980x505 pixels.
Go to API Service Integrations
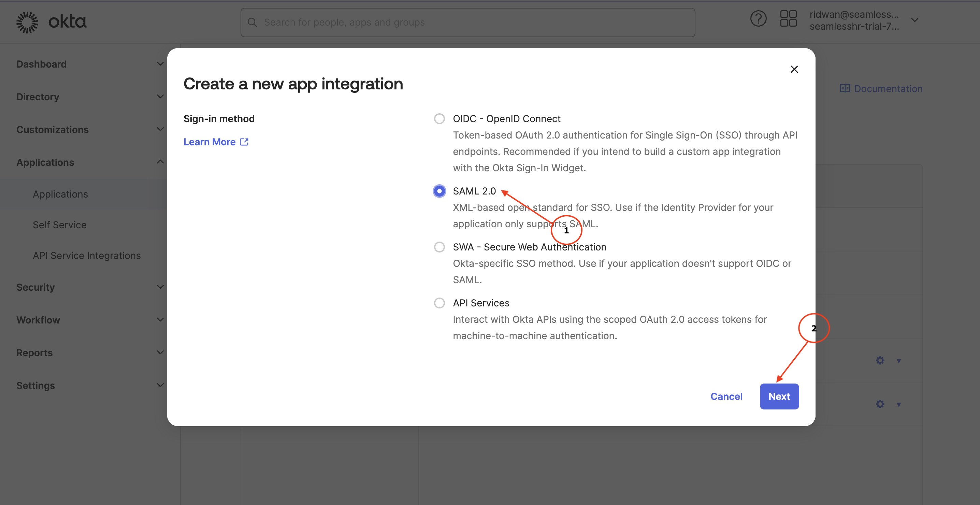coord(87,256)
